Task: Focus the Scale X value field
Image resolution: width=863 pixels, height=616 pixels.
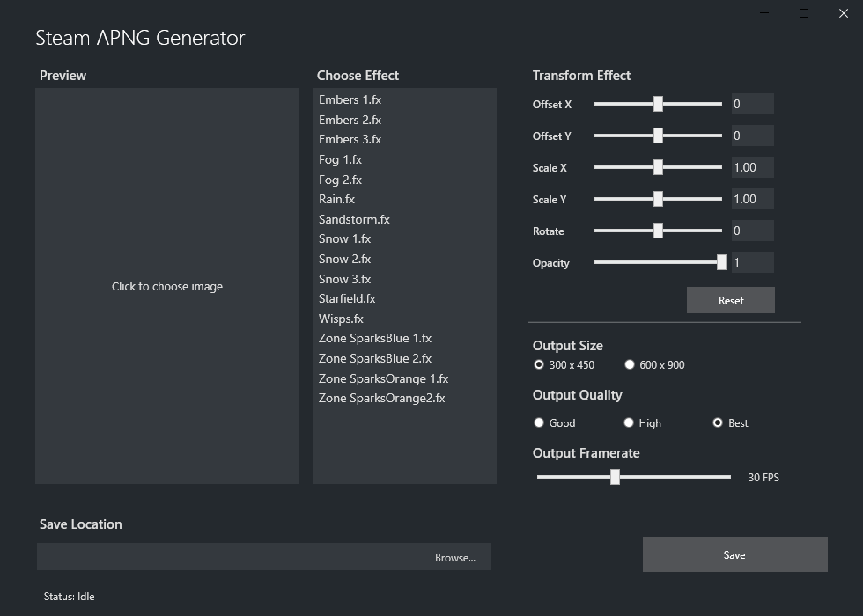Action: [752, 167]
